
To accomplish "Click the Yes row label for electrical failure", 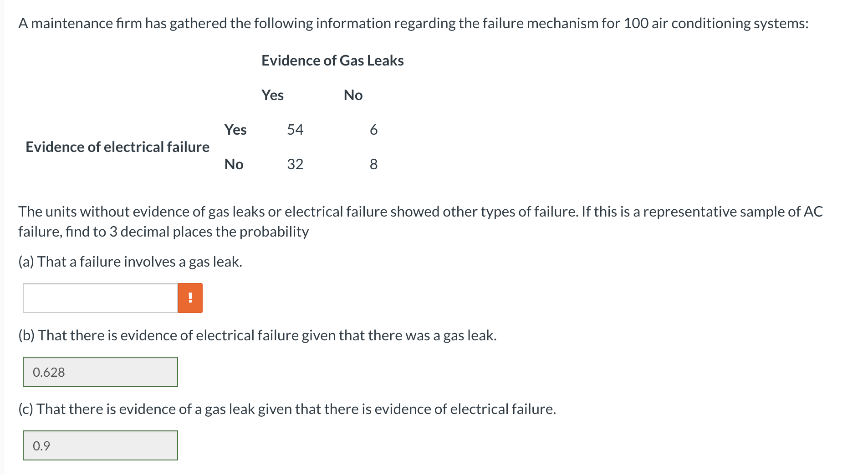I will [x=235, y=130].
